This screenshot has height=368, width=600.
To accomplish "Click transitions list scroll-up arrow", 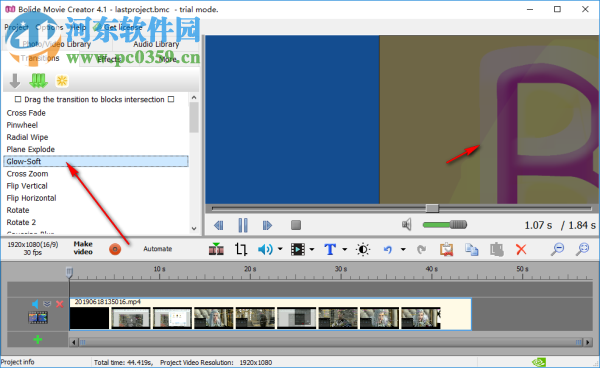I will click(194, 98).
